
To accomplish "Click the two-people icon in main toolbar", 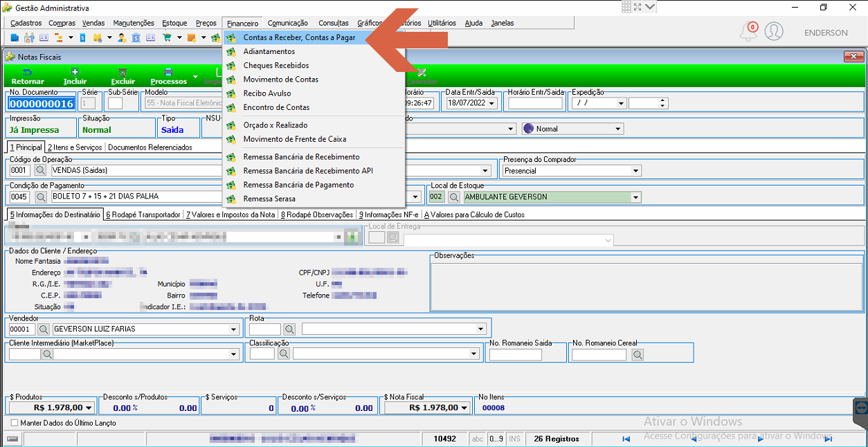I will pyautogui.click(x=29, y=37).
